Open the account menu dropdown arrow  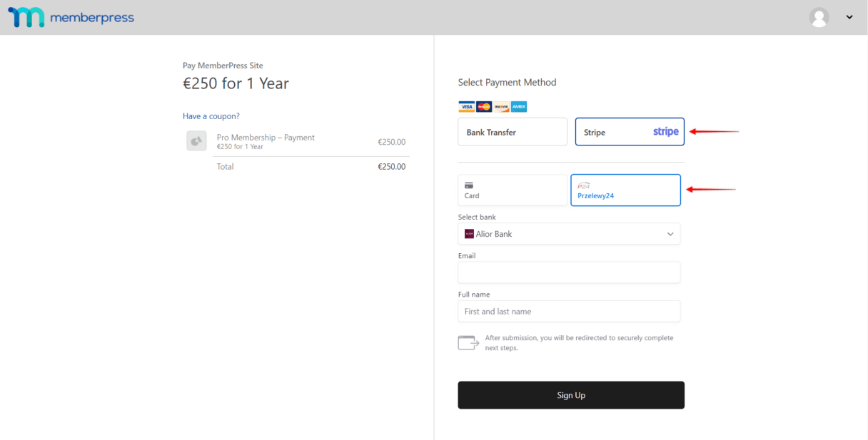coord(849,18)
